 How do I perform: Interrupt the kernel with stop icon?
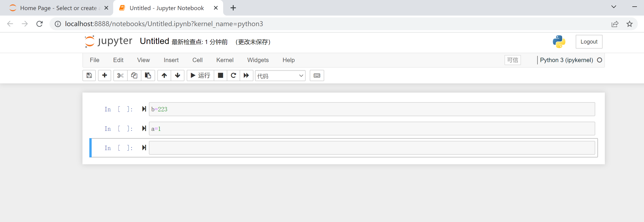pos(220,76)
